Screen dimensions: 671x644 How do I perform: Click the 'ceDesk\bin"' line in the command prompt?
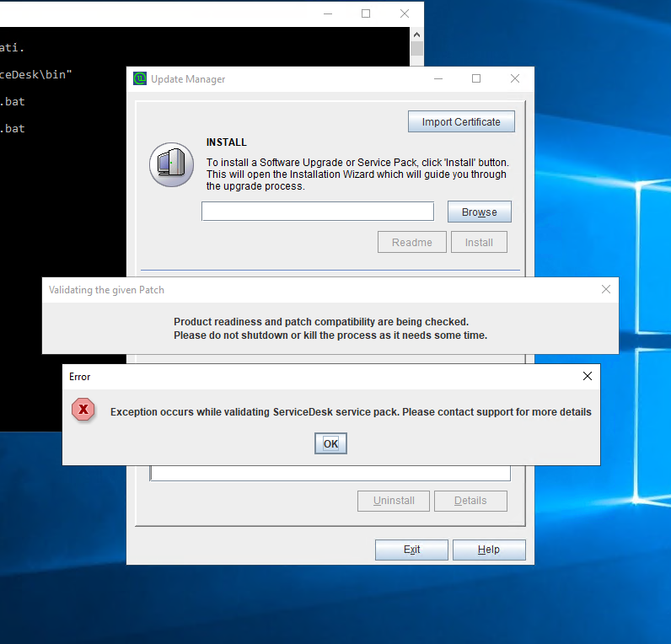36,74
